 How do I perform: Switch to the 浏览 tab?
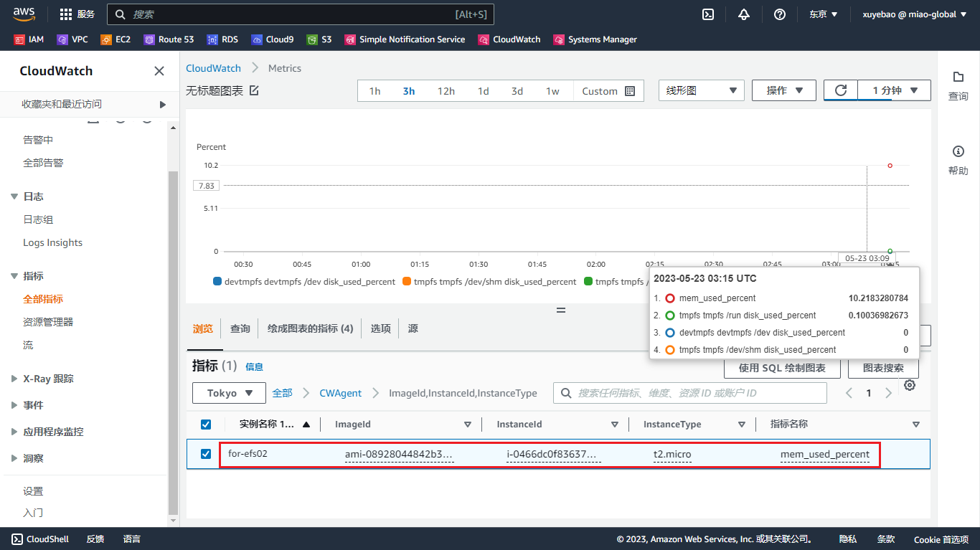[x=203, y=328]
